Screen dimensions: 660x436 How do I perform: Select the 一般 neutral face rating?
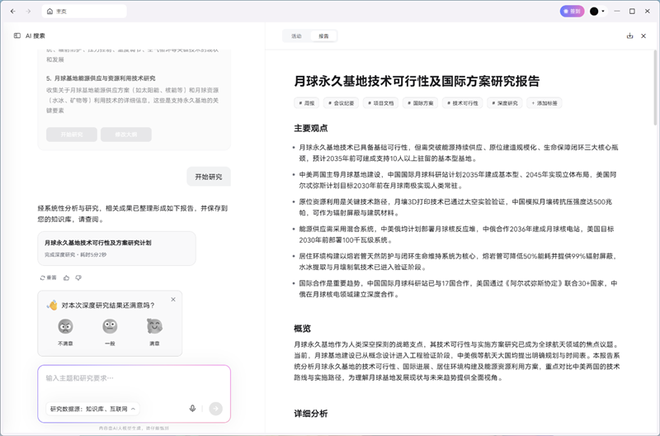coord(110,330)
